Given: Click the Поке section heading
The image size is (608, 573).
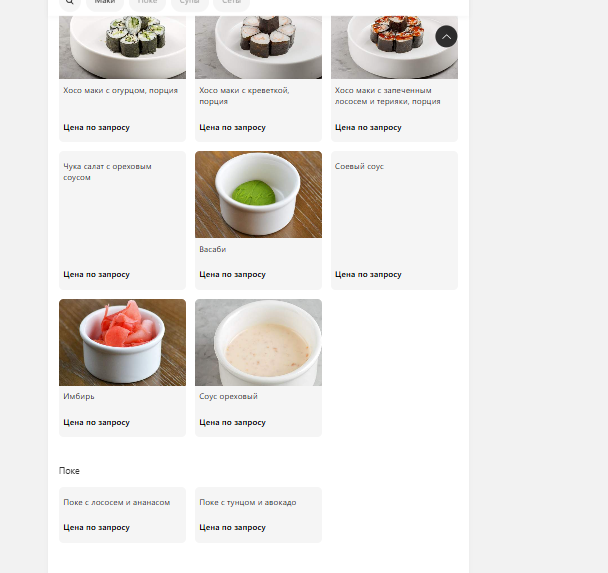Looking at the screenshot, I should click(69, 471).
